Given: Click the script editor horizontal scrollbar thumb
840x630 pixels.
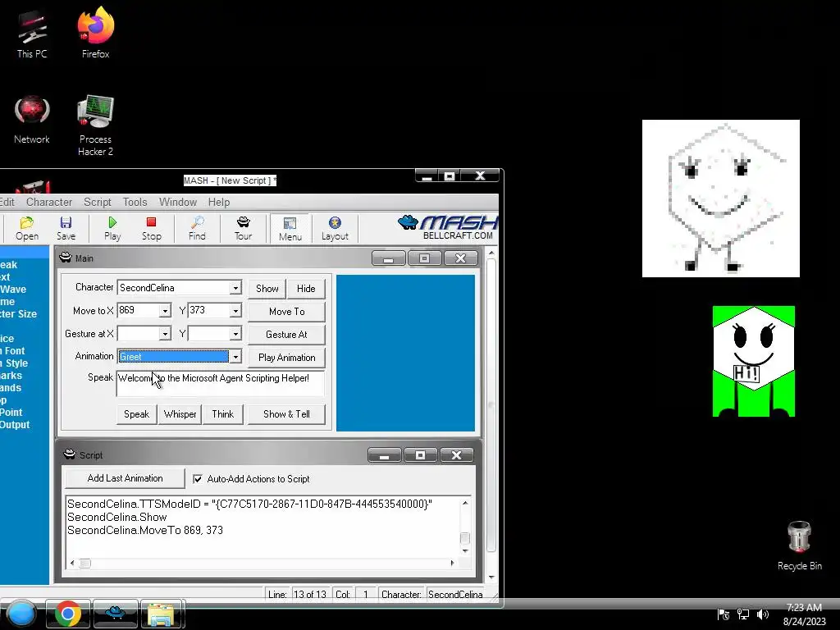Looking at the screenshot, I should [x=85, y=563].
